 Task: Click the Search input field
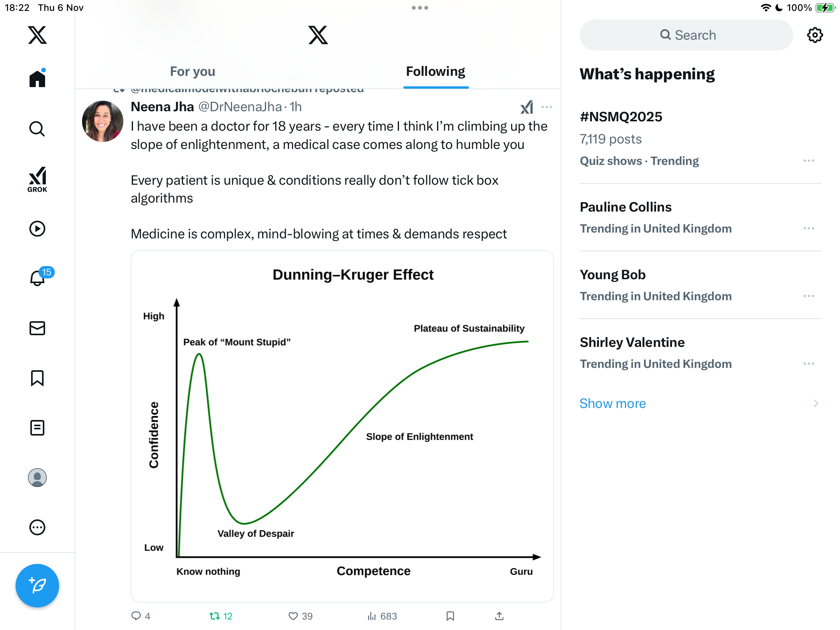686,35
